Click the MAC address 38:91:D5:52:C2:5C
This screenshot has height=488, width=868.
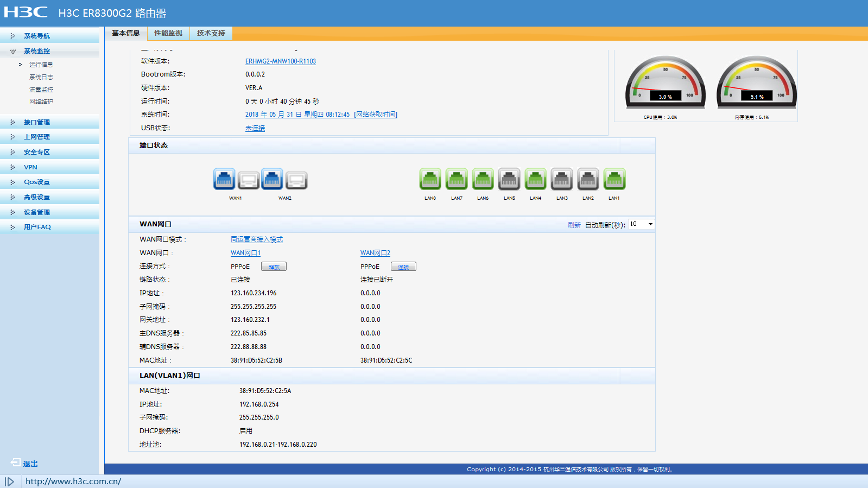click(387, 360)
